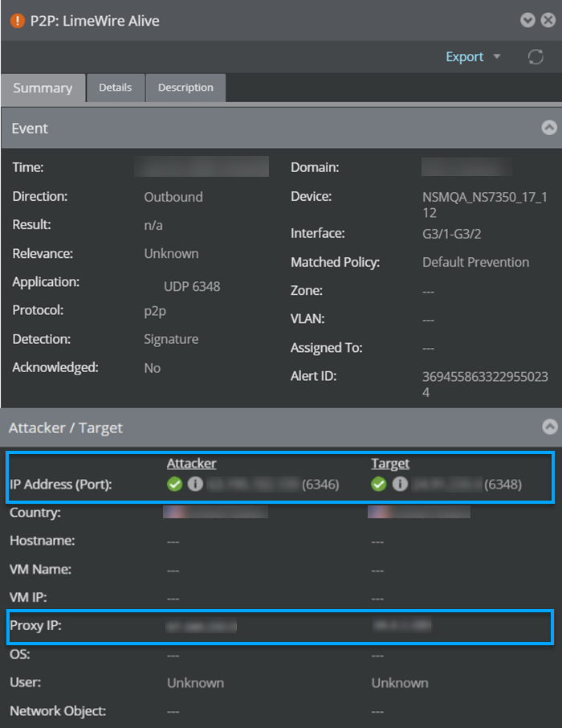Close the P2P: LimeWire Alive panel
Screen dimensions: 562x728
(x=548, y=20)
